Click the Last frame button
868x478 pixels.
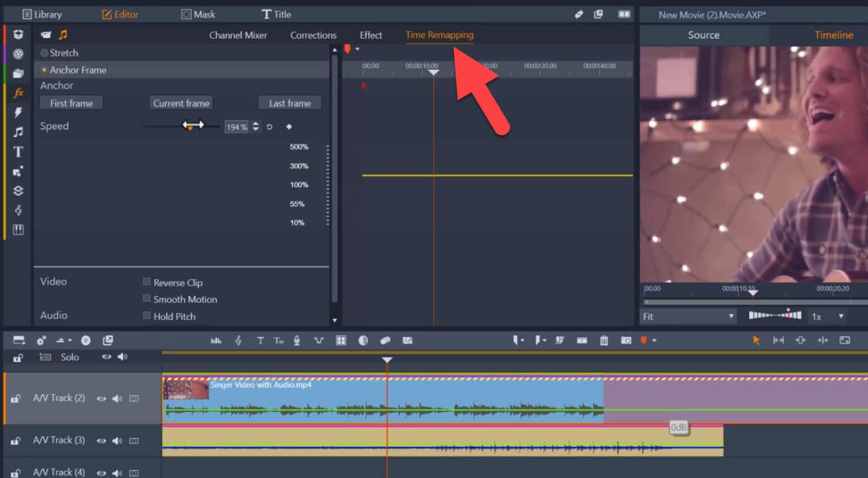[x=289, y=102]
